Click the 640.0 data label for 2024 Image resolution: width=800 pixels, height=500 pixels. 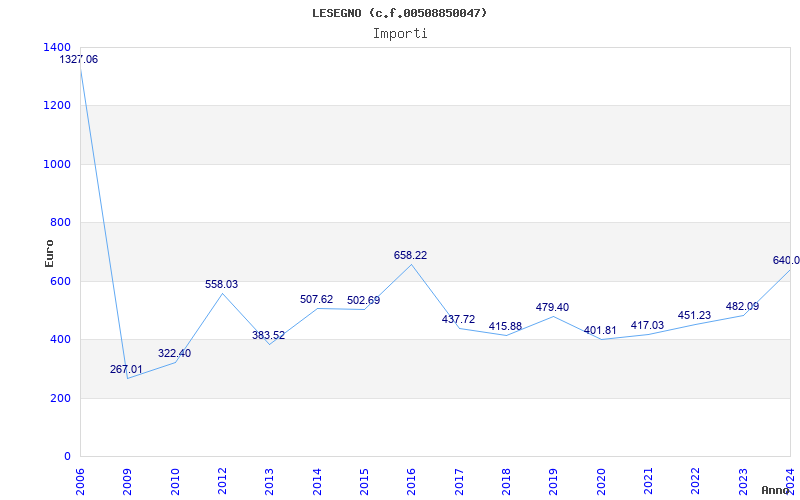tap(786, 260)
